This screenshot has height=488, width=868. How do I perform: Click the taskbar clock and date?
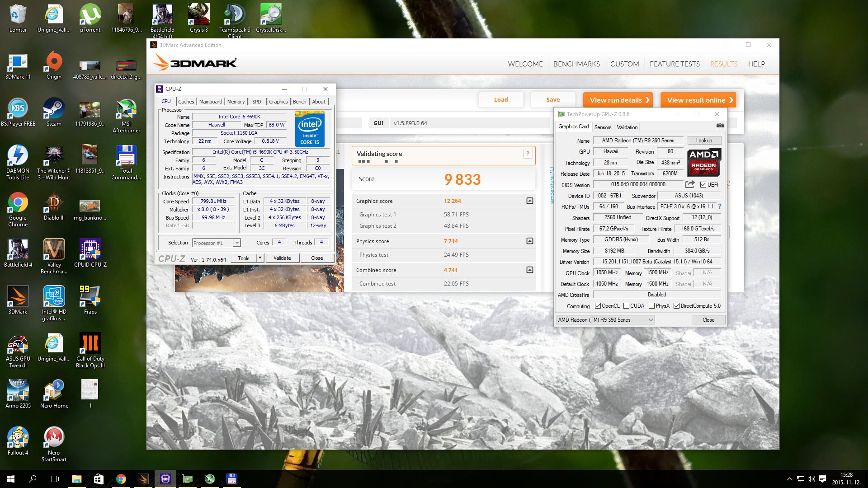click(x=846, y=479)
